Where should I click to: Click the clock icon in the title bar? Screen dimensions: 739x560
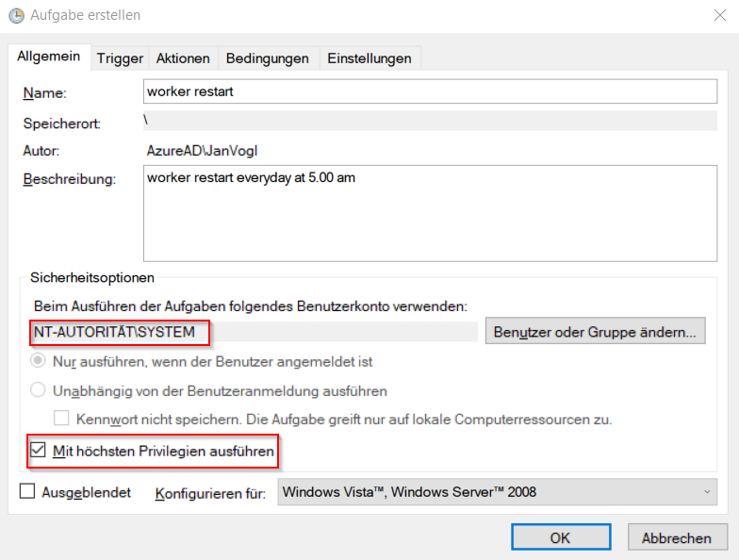(x=16, y=16)
